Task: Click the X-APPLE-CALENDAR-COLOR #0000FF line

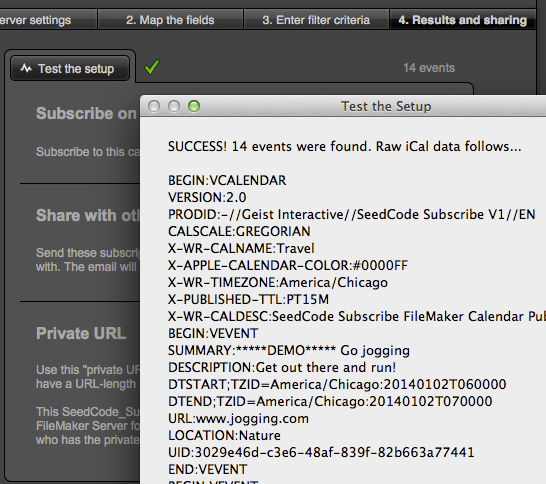Action: (288, 265)
